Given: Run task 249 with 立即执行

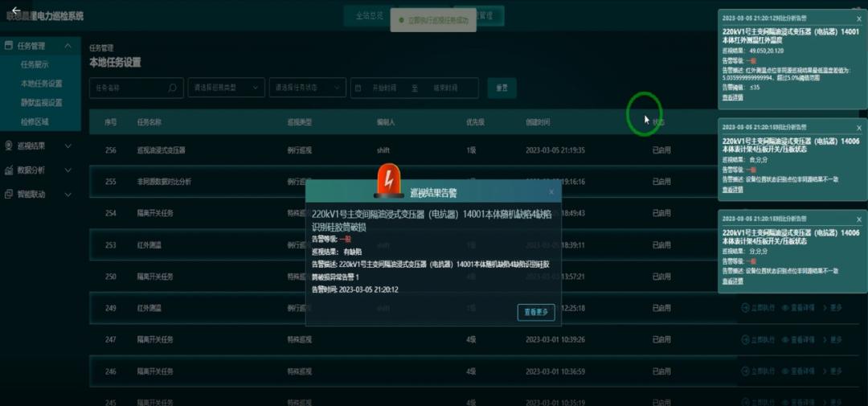Looking at the screenshot, I should (759, 308).
